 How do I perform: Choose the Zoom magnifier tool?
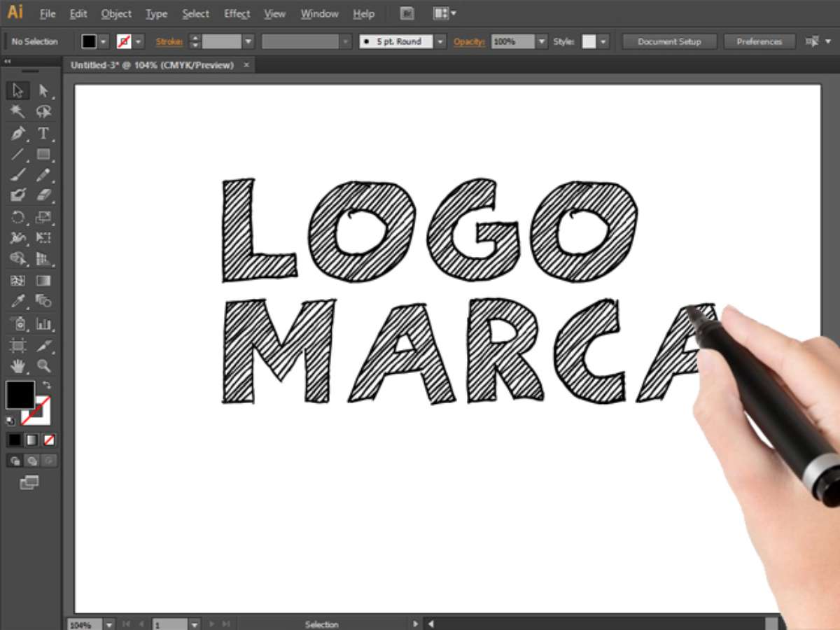43,365
